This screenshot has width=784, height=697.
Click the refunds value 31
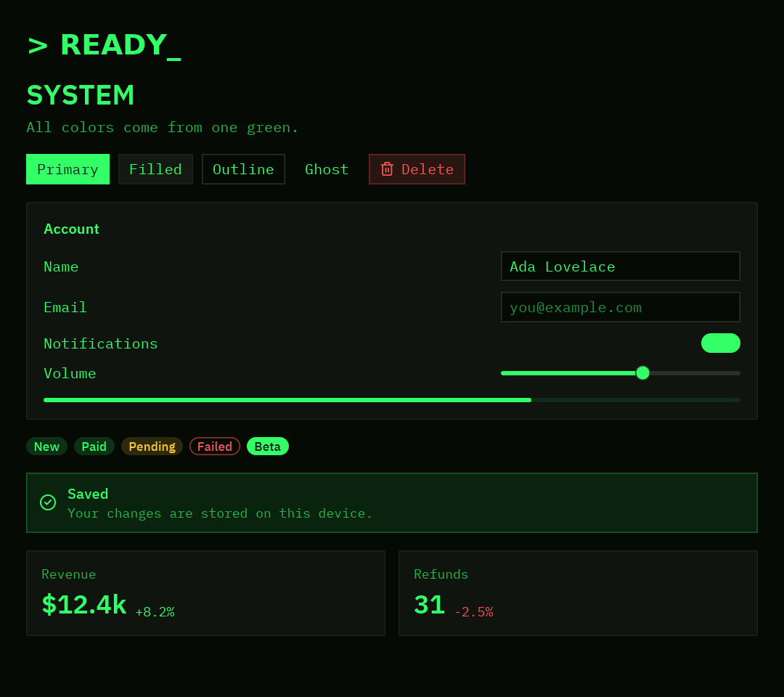[x=430, y=604]
